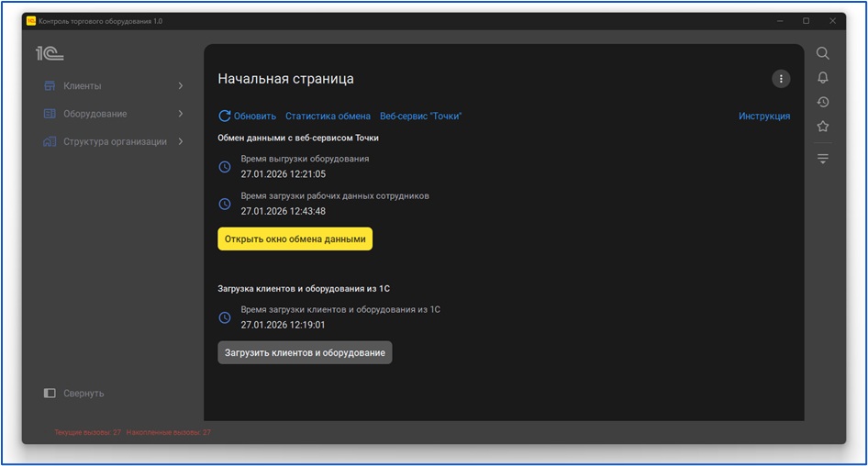Screen dimensions: 868x466
Task: Click Время загрузки клиентов и оборудования label
Action: [x=340, y=310]
